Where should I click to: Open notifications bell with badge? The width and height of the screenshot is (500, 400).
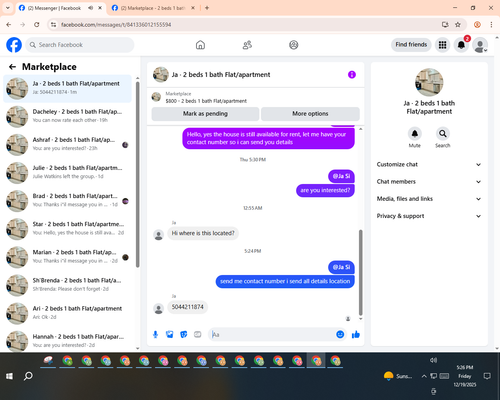tap(461, 45)
